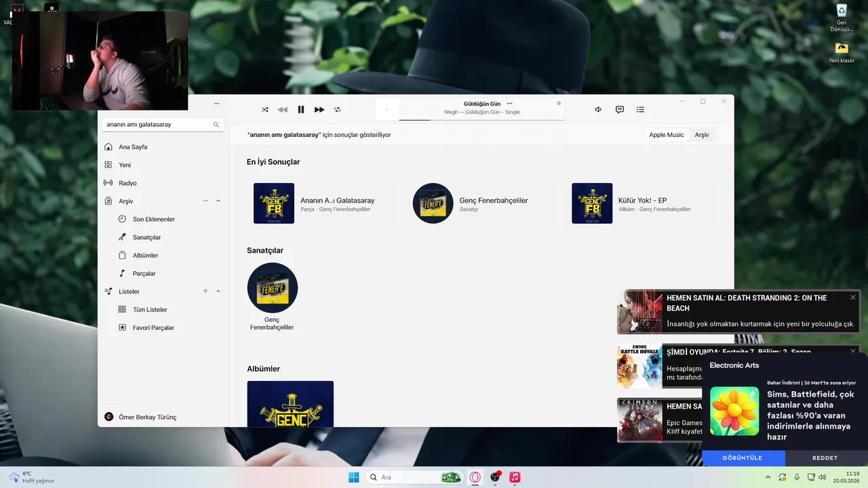
Task: Open the Windows Start menu
Action: pyautogui.click(x=353, y=477)
